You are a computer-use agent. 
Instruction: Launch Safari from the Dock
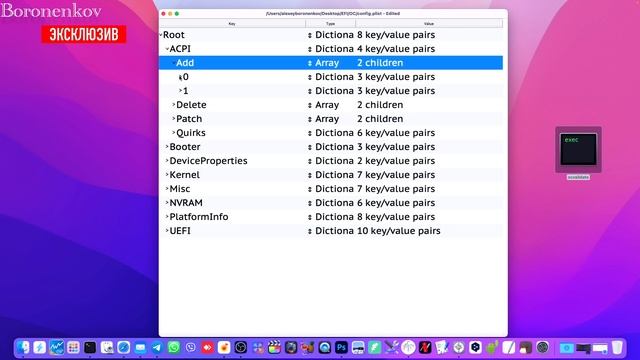124,347
